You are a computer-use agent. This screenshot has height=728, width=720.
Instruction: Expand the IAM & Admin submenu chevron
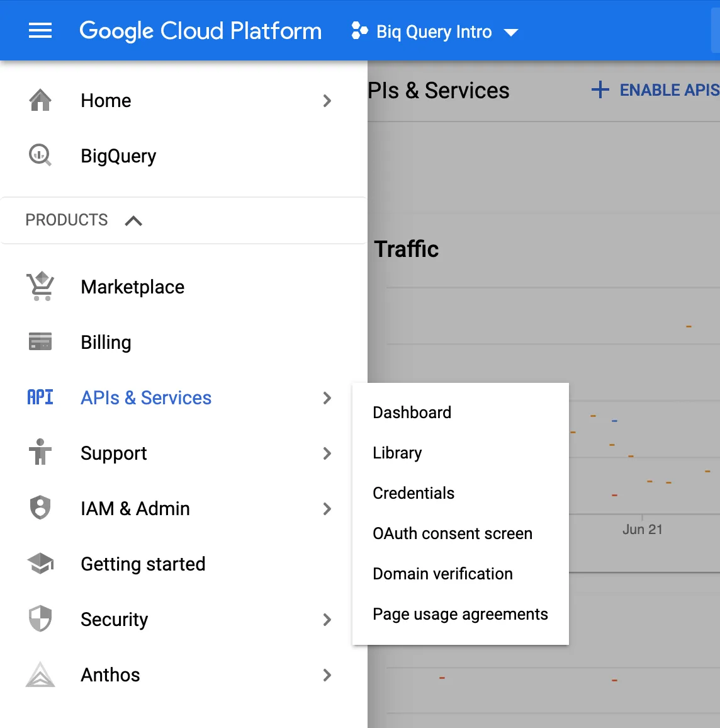tap(327, 509)
